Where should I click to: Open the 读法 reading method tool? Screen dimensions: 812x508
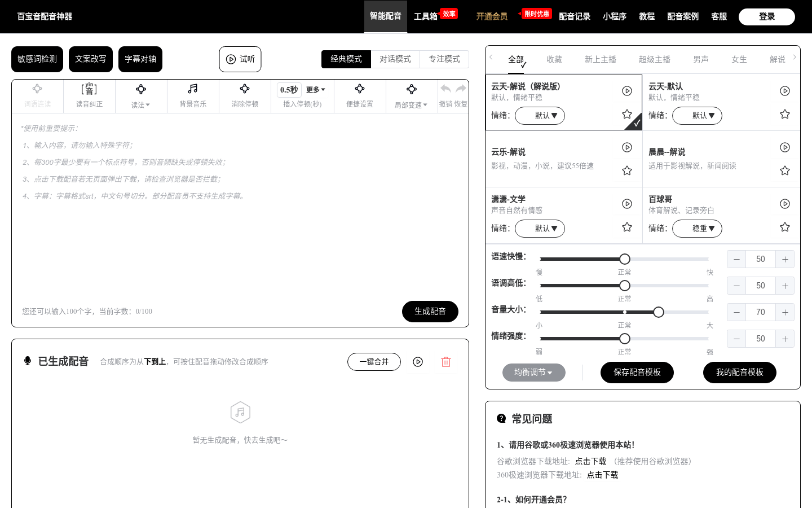(x=141, y=96)
